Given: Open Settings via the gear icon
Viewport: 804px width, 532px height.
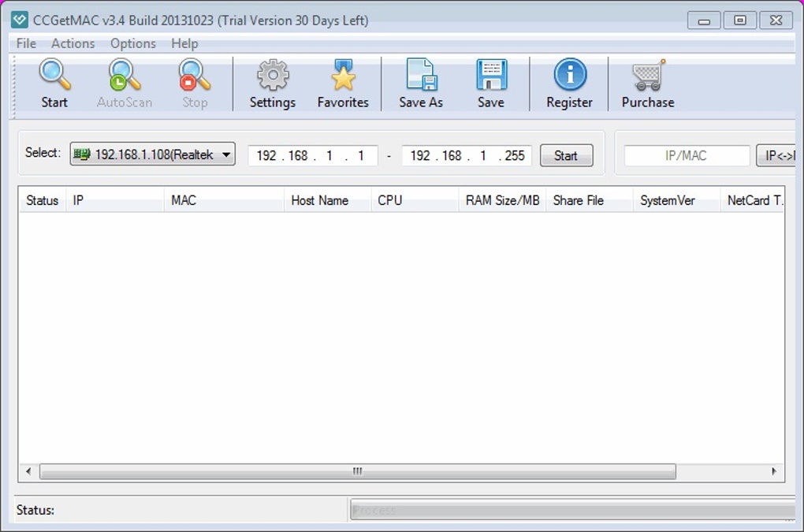Looking at the screenshot, I should [273, 75].
